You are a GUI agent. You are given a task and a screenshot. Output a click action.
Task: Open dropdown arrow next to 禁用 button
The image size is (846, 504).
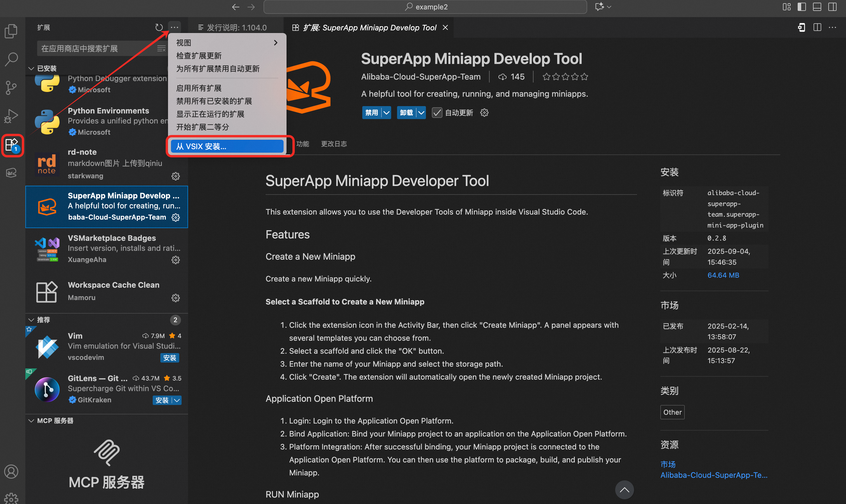pos(386,113)
